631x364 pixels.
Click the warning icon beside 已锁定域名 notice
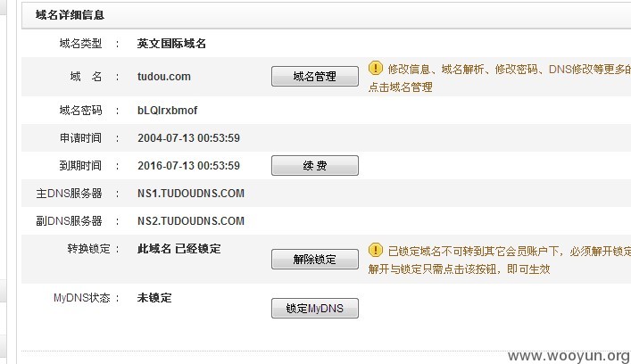[375, 250]
